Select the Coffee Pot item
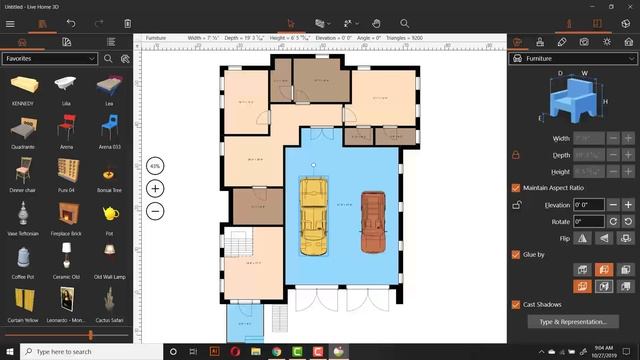 23,258
